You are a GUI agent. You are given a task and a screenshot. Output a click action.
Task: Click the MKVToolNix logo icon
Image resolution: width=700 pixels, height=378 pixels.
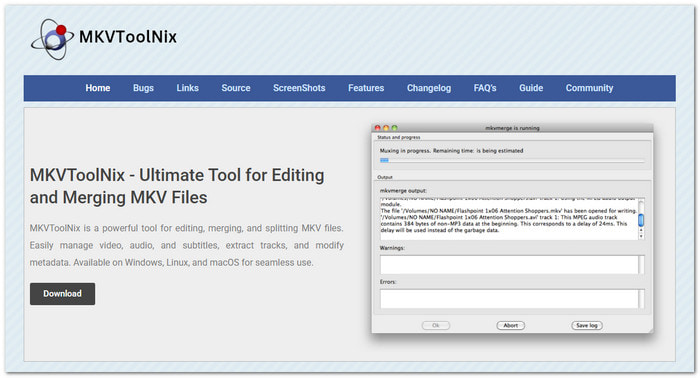coord(52,39)
